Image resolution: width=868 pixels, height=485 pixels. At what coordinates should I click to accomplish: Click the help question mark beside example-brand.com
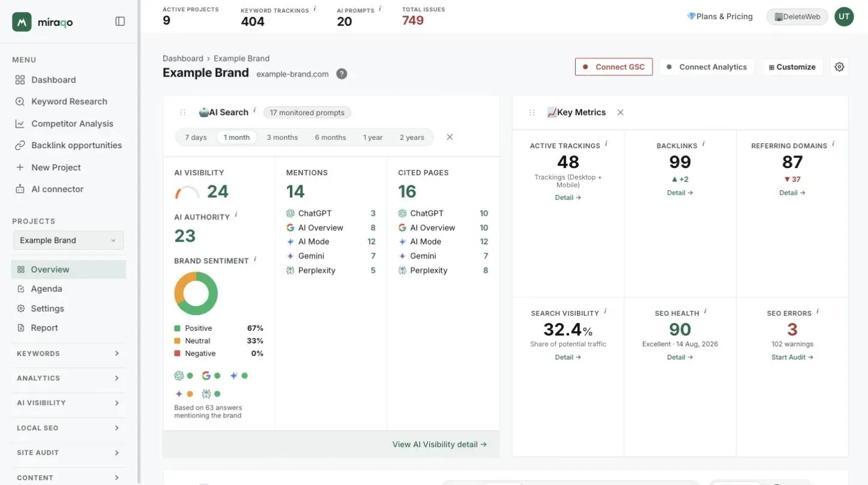tap(342, 74)
